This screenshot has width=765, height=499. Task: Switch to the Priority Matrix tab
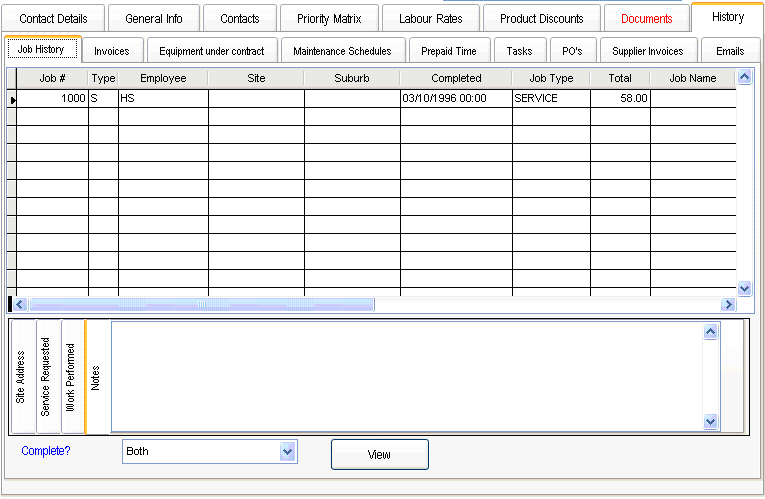328,19
